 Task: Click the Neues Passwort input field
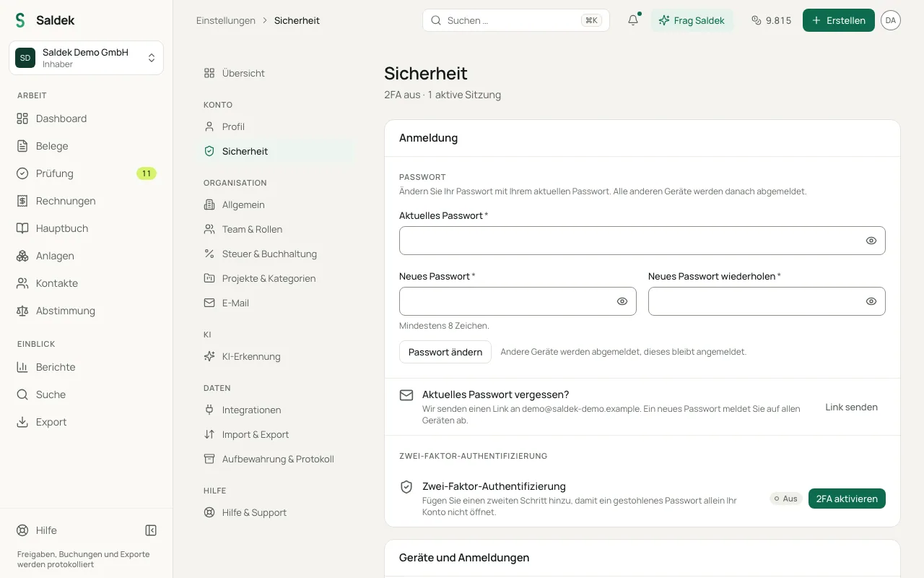pos(518,301)
